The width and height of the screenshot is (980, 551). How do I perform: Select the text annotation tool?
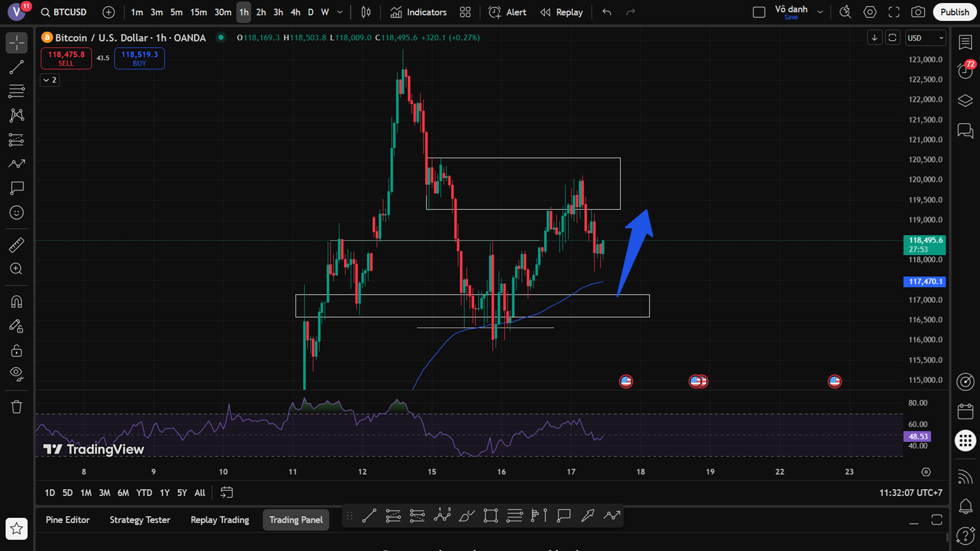tap(17, 188)
